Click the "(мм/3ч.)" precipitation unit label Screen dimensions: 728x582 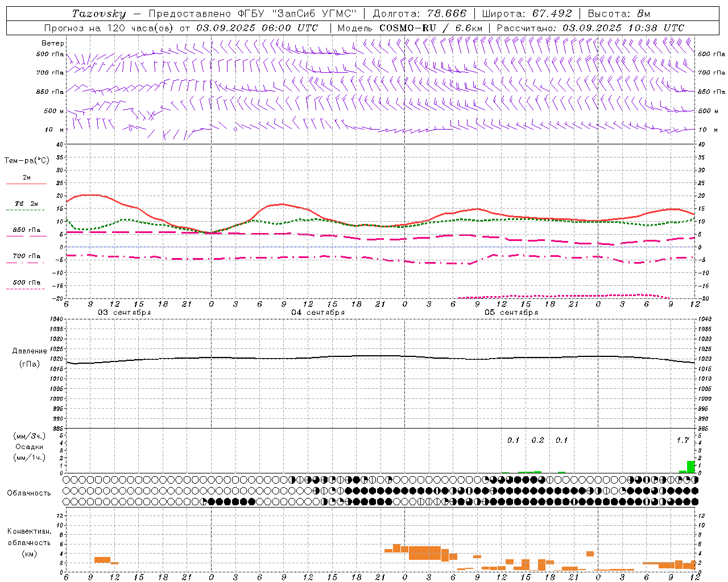[30, 436]
